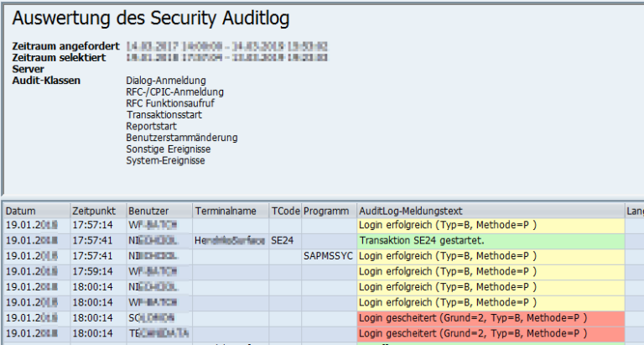644x345 pixels.
Task: Click the 'Reportstart' audit class
Action: [151, 126]
